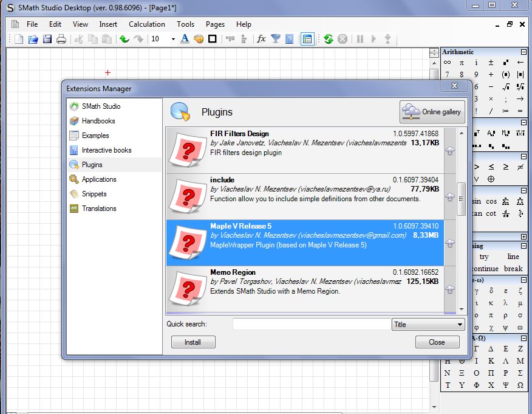
Task: Click the Save document toolbar icon
Action: 47,40
